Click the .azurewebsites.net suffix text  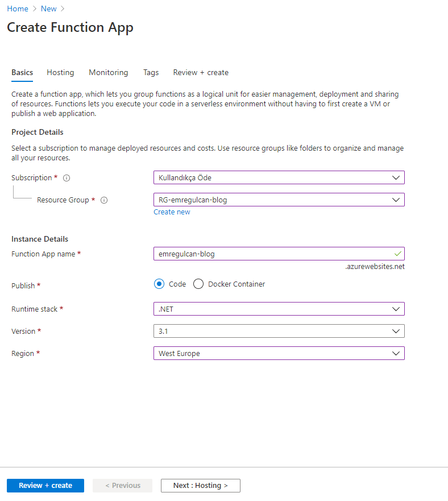[375, 267]
